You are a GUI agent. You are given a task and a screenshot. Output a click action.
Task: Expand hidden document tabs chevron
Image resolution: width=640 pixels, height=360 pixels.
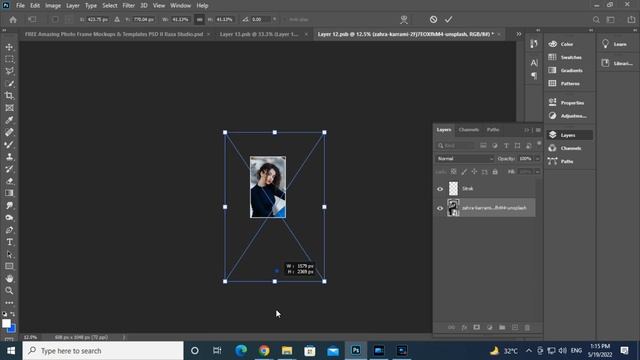519,34
